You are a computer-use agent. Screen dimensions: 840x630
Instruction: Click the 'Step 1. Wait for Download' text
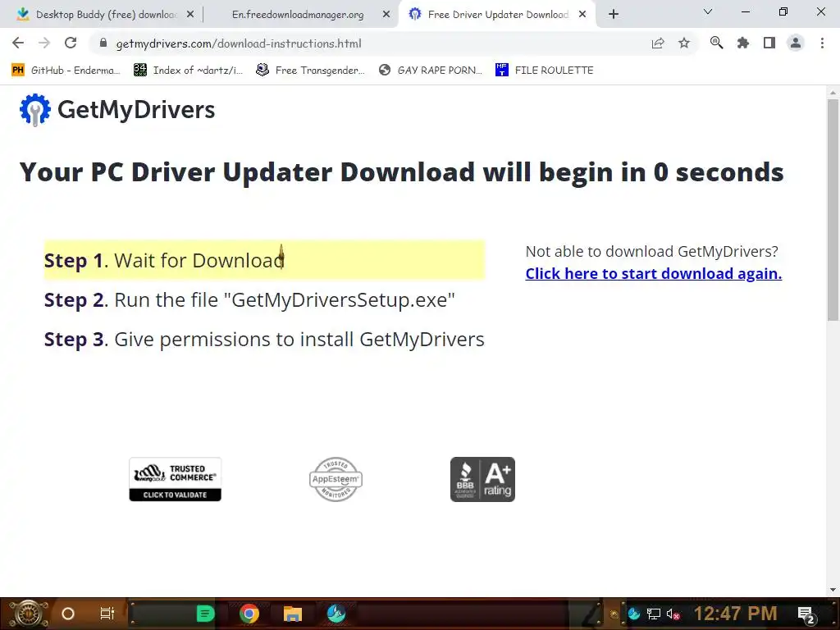164,260
